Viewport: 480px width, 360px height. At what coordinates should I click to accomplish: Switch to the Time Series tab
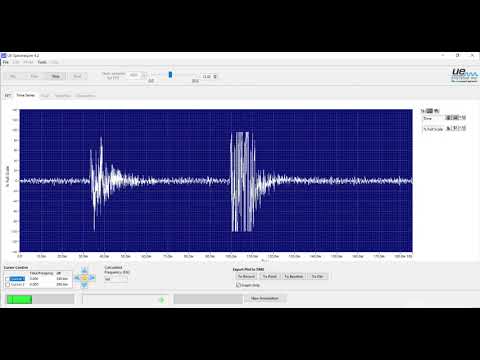pos(26,95)
